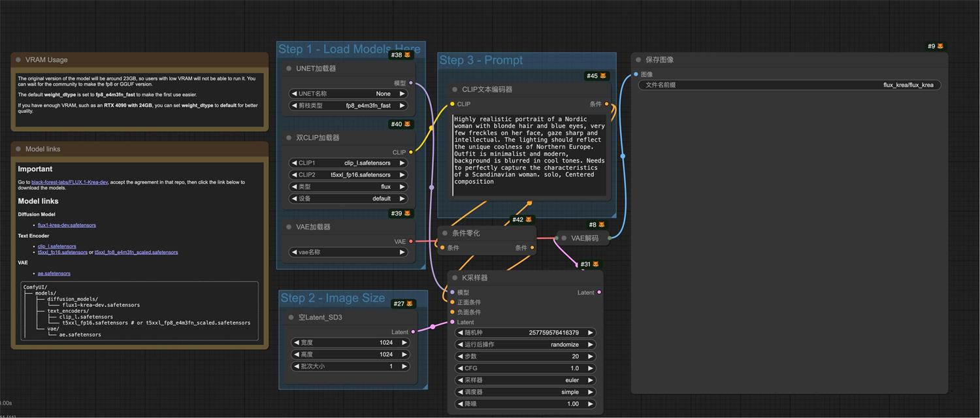Collapse the VAE加载器 node via its dot
Screen dimensions: 980x418
289,227
